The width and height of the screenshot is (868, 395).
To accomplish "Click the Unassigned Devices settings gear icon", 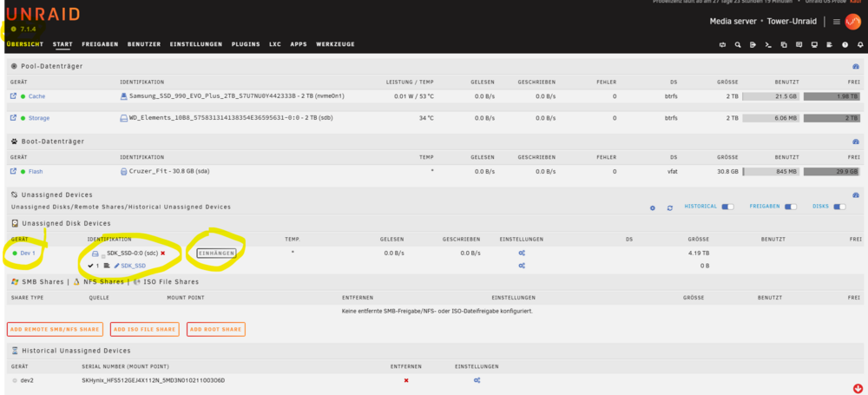I will 653,207.
